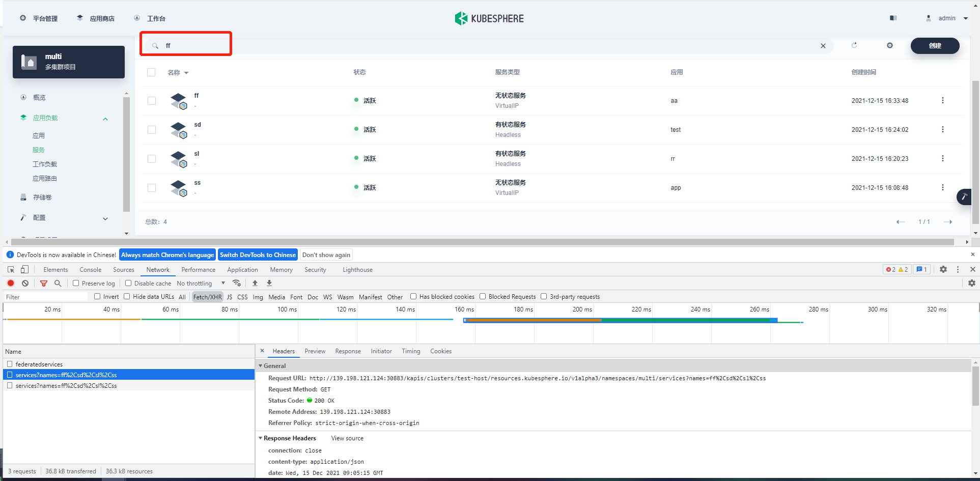Open the Headers tab for the request
This screenshot has height=481, width=980.
point(283,351)
